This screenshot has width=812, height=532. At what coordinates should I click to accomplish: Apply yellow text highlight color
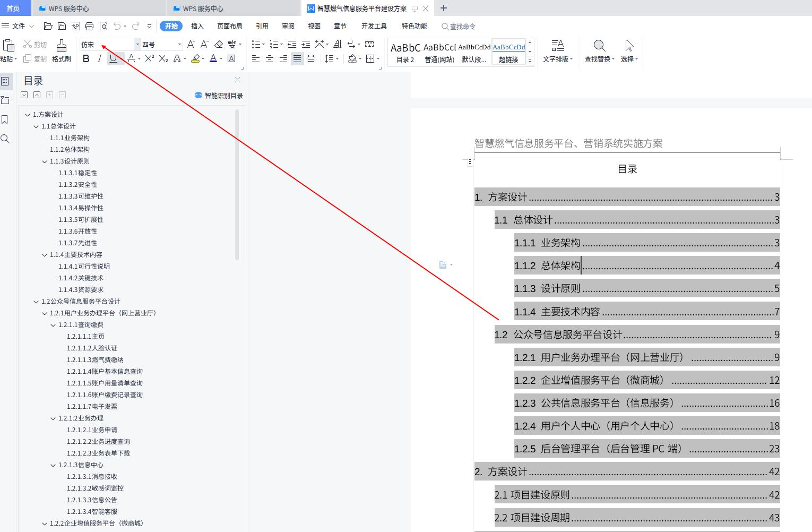click(x=195, y=58)
